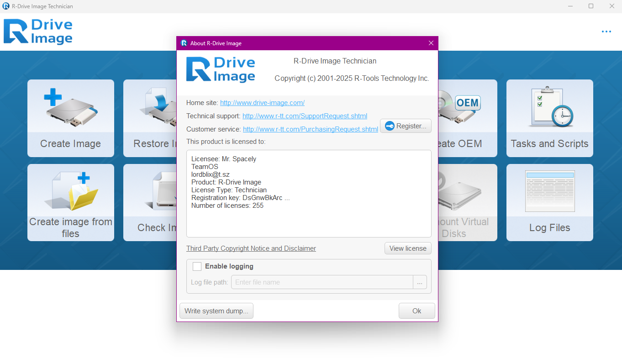Open the Log Files tile
The width and height of the screenshot is (622, 364).
549,202
